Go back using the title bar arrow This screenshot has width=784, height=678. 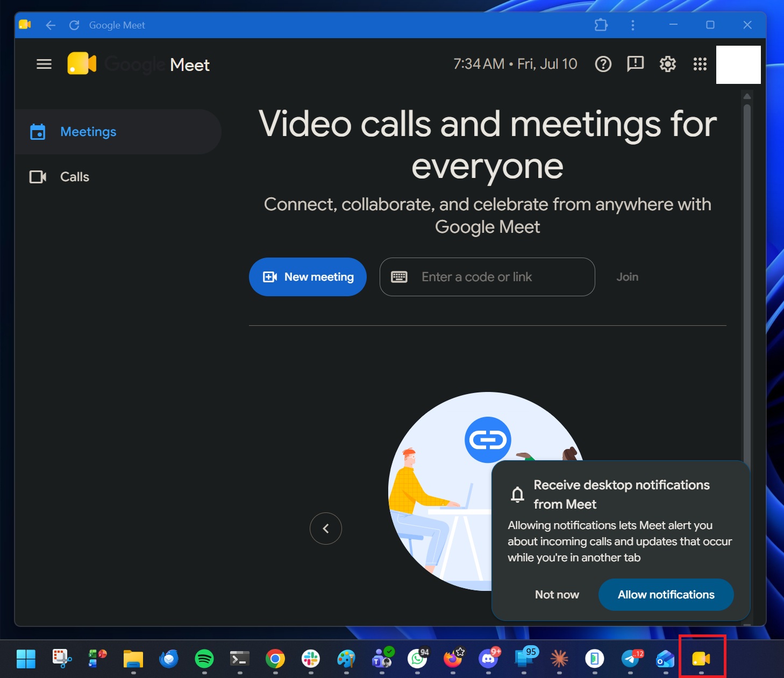tap(51, 25)
